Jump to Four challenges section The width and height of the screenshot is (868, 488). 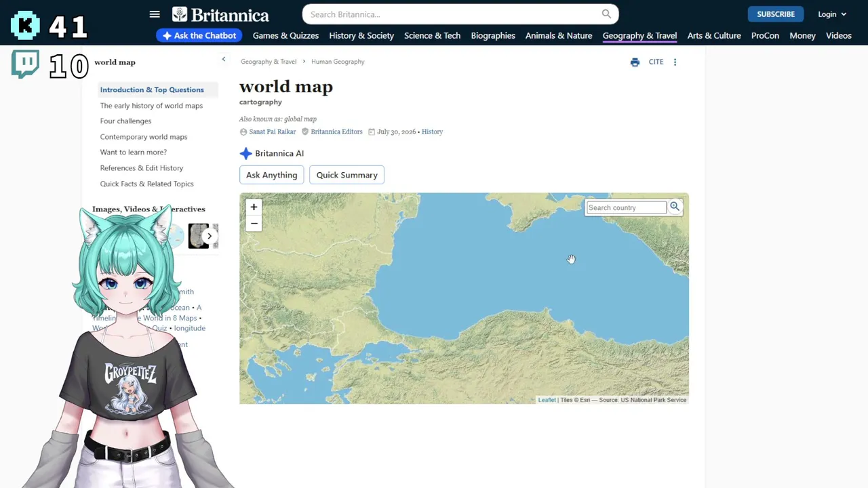coord(125,121)
